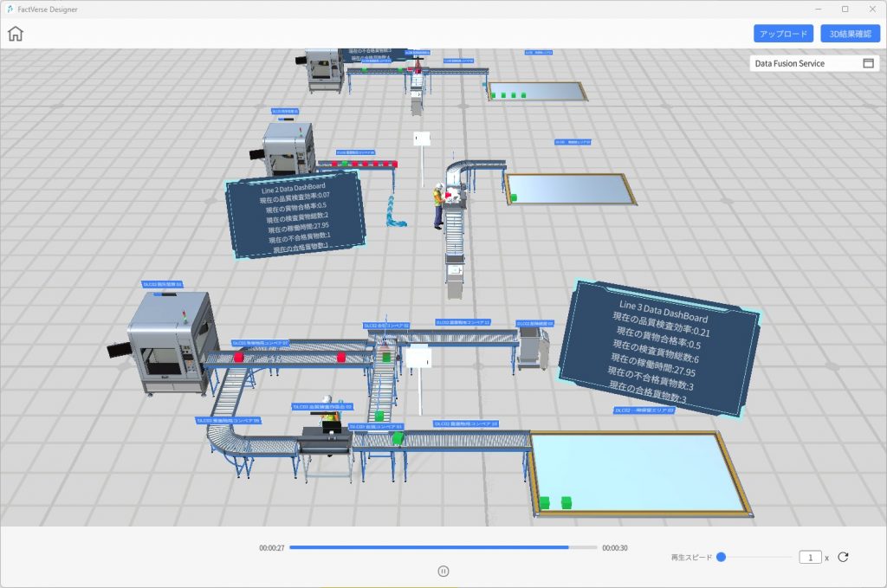Click the playback speed value field
The width and height of the screenshot is (887, 588).
pos(810,558)
